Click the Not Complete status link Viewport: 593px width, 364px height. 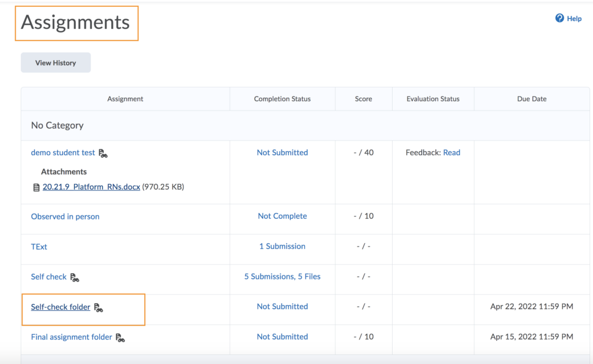[282, 216]
